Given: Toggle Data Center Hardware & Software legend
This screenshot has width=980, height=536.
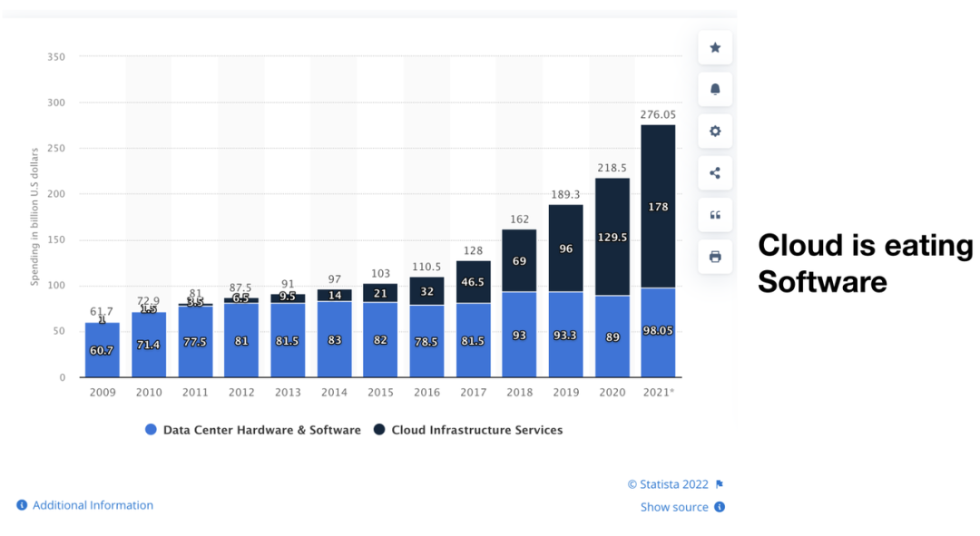Looking at the screenshot, I should [x=261, y=430].
